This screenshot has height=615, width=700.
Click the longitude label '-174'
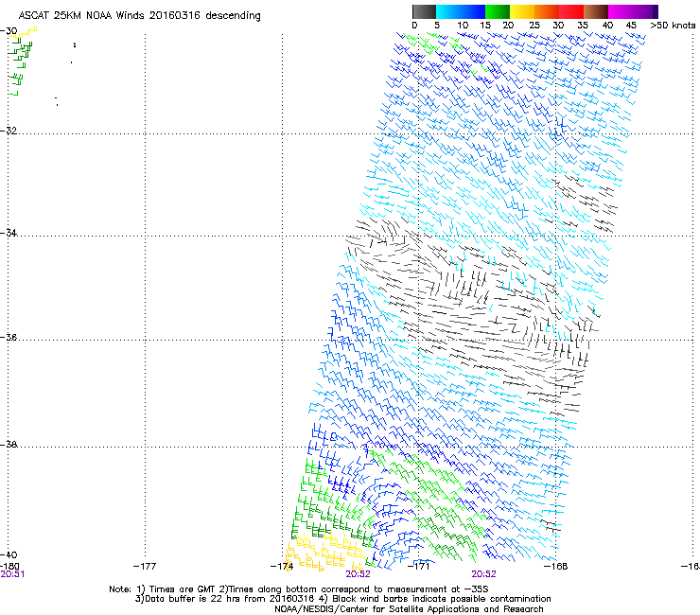click(x=282, y=566)
